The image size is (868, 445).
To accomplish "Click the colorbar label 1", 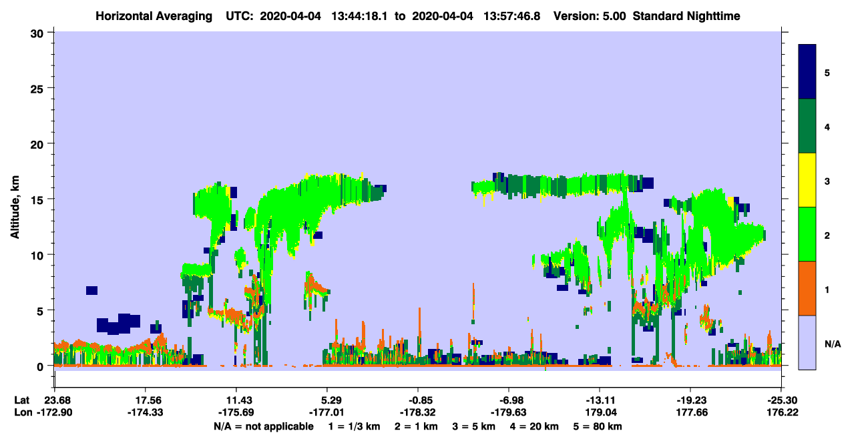I will (x=827, y=289).
